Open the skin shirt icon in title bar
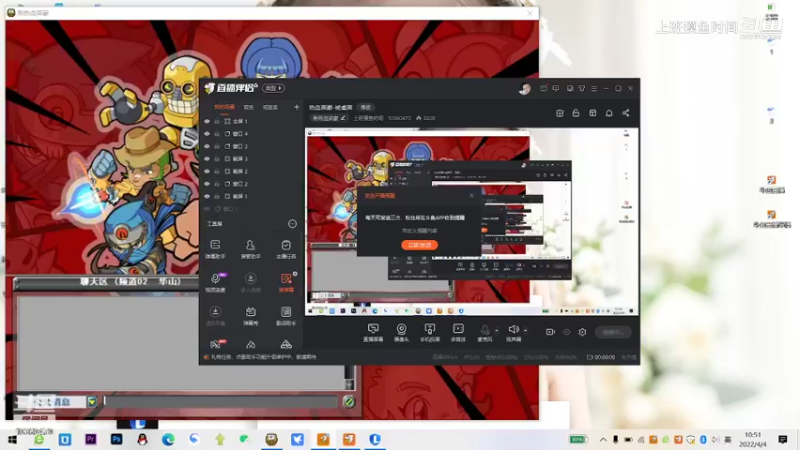Viewport: 800px width, 450px height. point(582,88)
